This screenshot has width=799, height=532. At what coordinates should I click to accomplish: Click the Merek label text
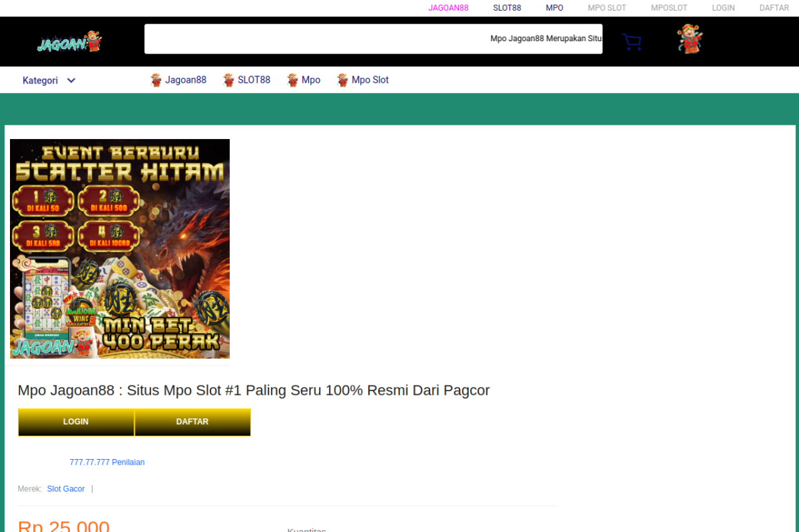tap(30, 489)
